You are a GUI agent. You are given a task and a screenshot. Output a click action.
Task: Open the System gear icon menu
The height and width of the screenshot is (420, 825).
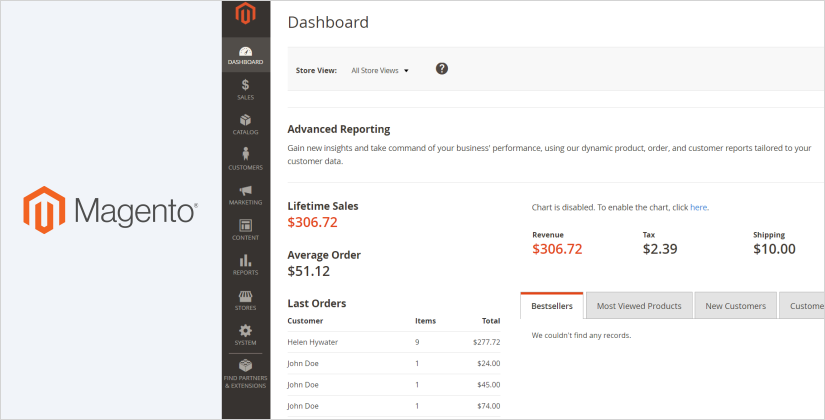coord(245,335)
